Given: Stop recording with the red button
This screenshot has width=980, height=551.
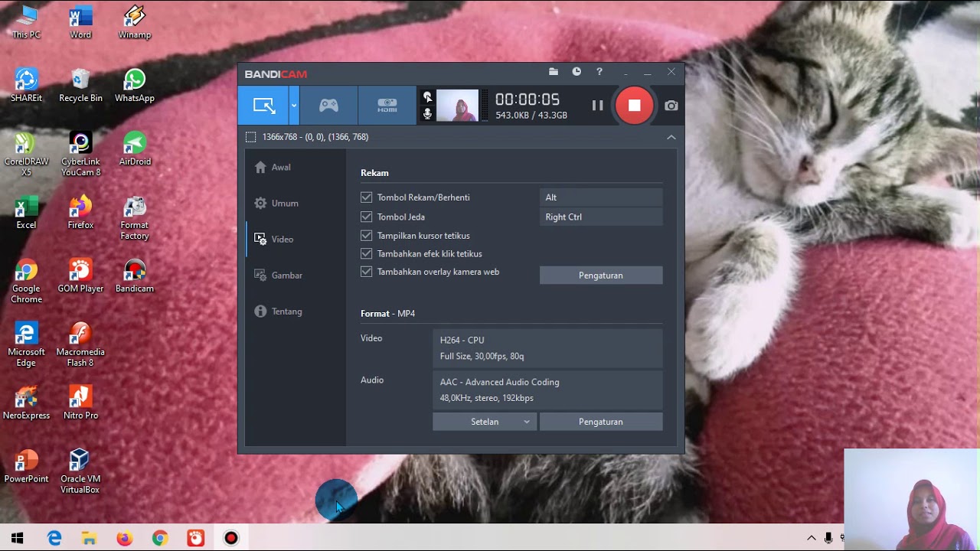Looking at the screenshot, I should 634,106.
